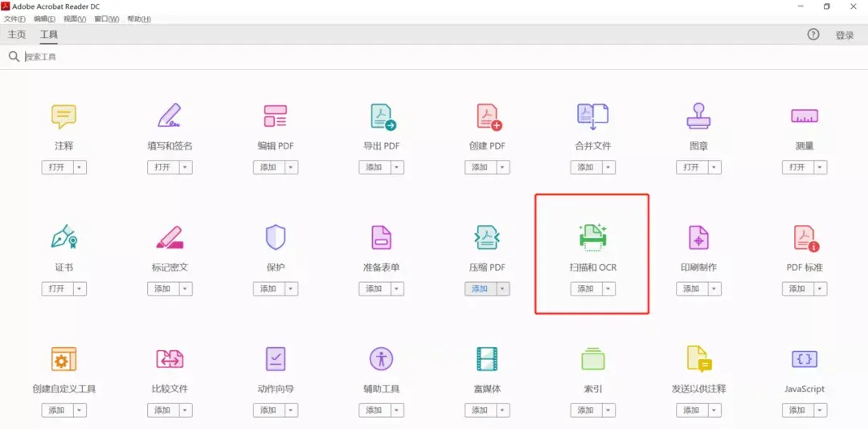
Task: Open the dropdown arrow under 编辑 PDF
Action: pos(292,167)
